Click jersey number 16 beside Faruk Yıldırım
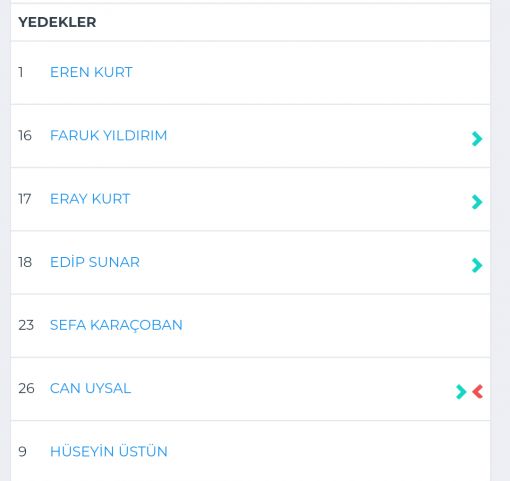The width and height of the screenshot is (510, 481). (25, 136)
